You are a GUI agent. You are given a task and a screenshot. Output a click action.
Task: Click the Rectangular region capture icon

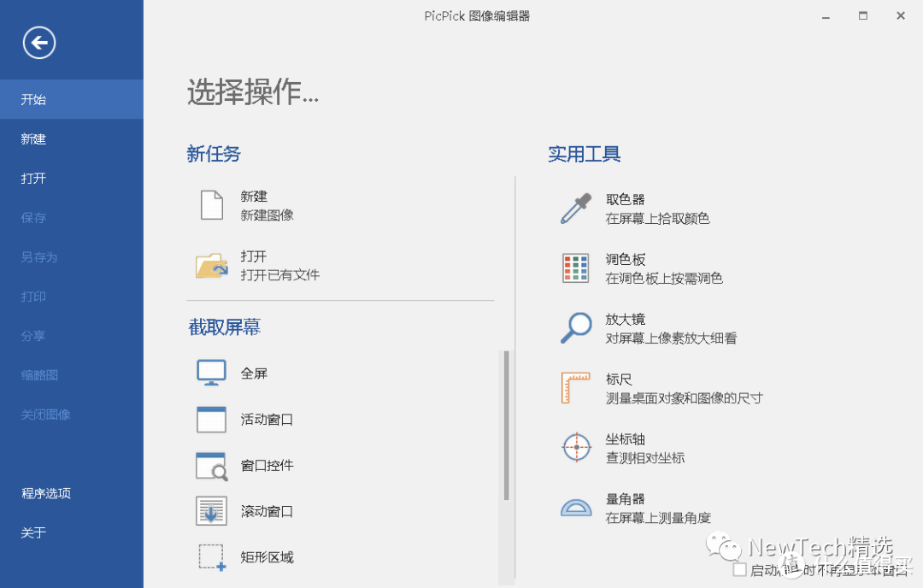point(212,556)
